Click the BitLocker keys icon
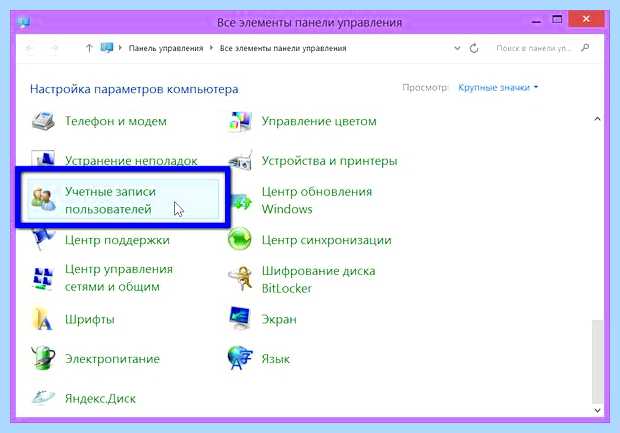 pos(241,278)
